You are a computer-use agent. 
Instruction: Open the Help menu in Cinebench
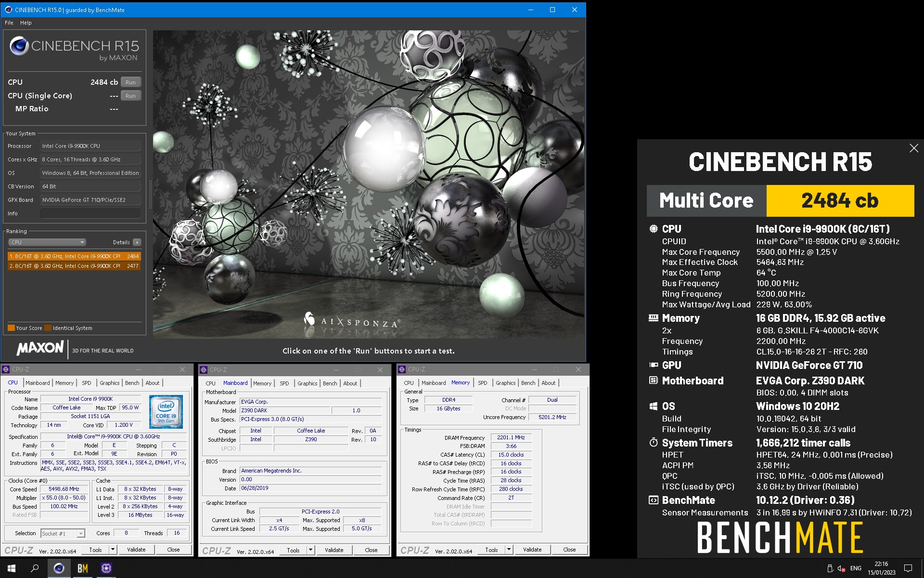pyautogui.click(x=26, y=23)
